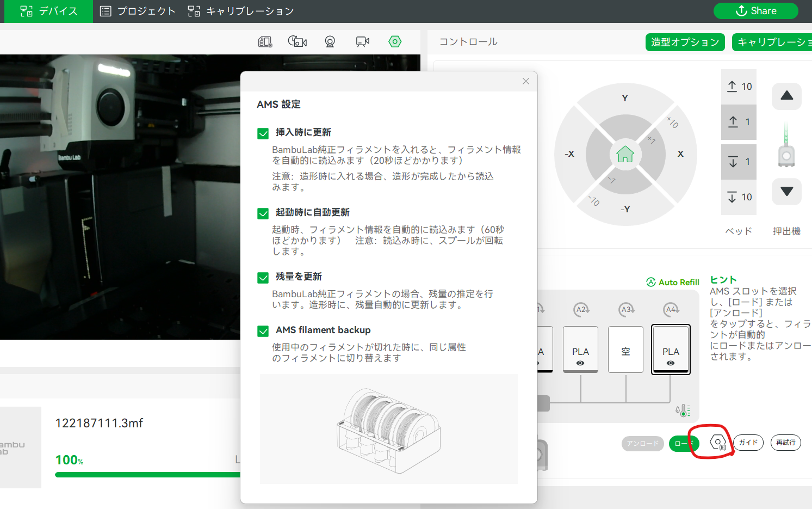
Task: Click the Auto Refill icon
Action: point(650,282)
